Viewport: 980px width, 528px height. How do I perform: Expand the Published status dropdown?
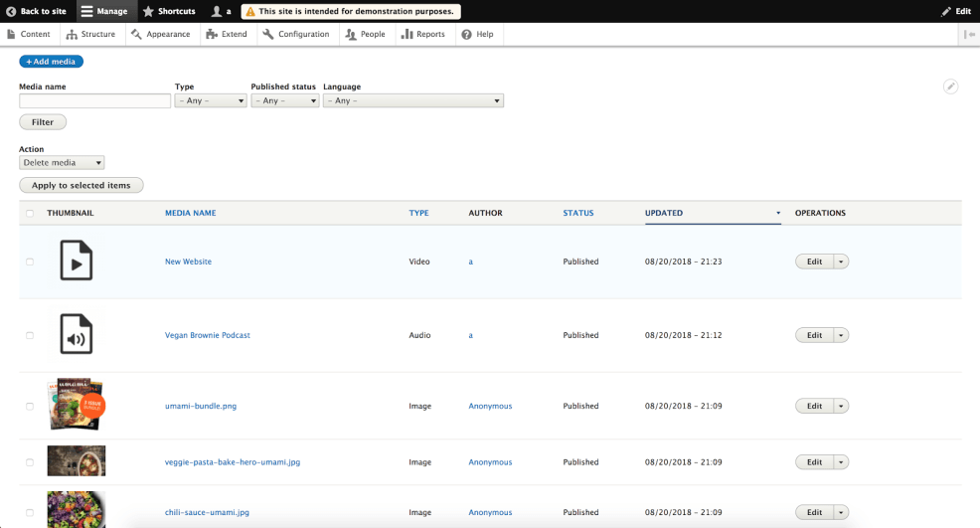[x=284, y=100]
